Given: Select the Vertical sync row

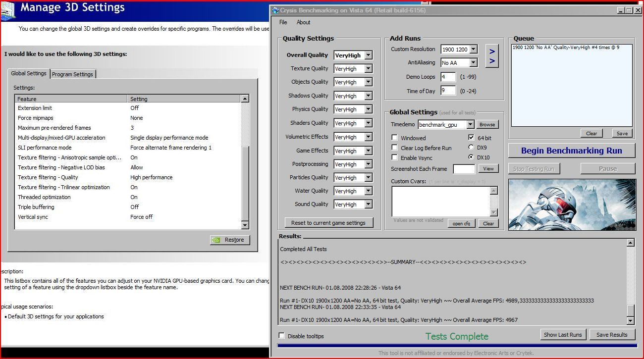Looking at the screenshot, I should [128, 217].
